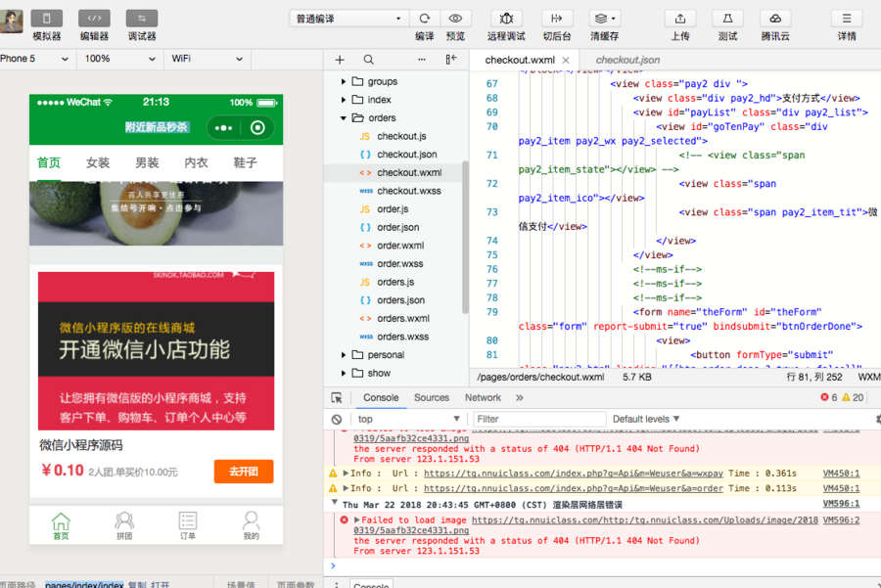This screenshot has width=881, height=588.
Task: Collapse the 渲染层网络层错误 log group
Action: 335,503
